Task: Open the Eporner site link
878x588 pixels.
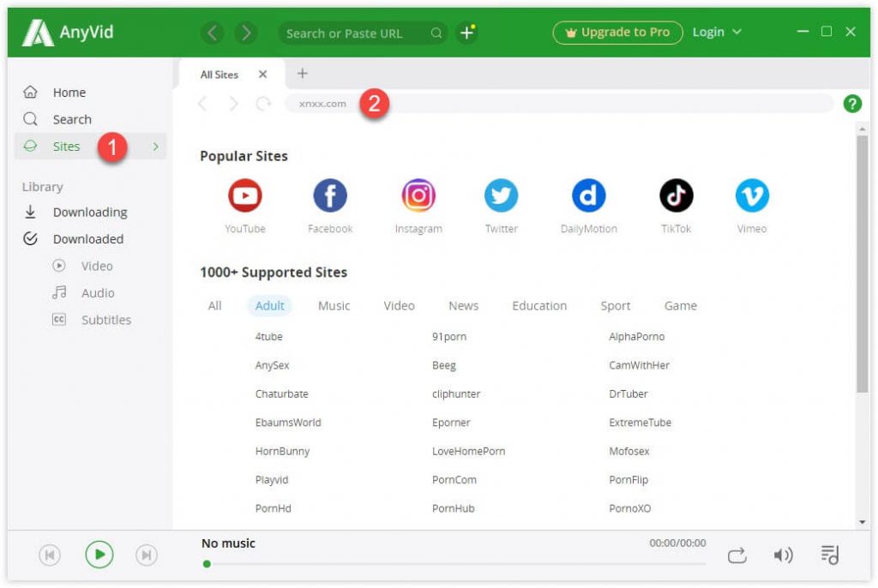Action: click(x=451, y=423)
